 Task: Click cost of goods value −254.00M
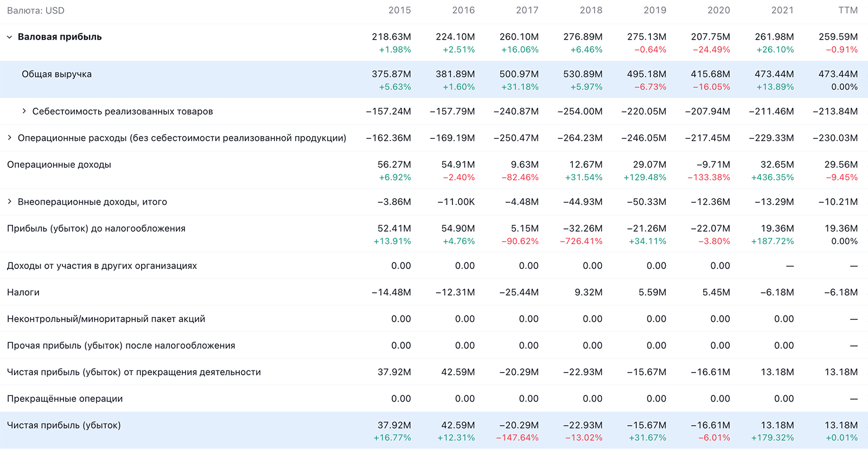[580, 111]
